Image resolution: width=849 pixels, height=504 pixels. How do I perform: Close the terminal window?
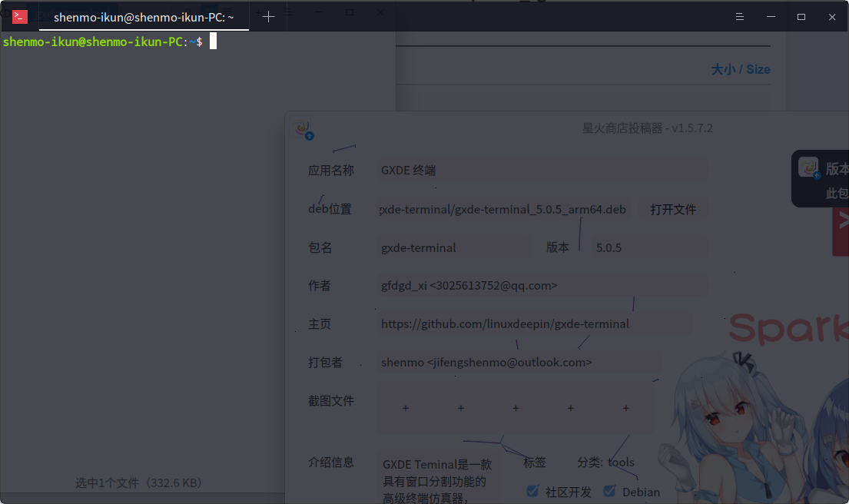pyautogui.click(x=832, y=17)
